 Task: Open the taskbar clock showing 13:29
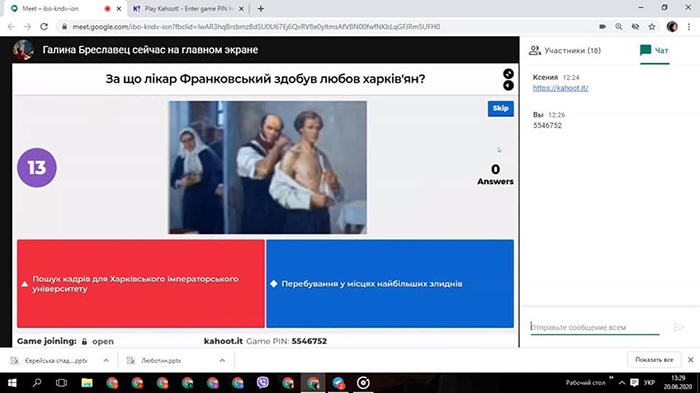678,383
